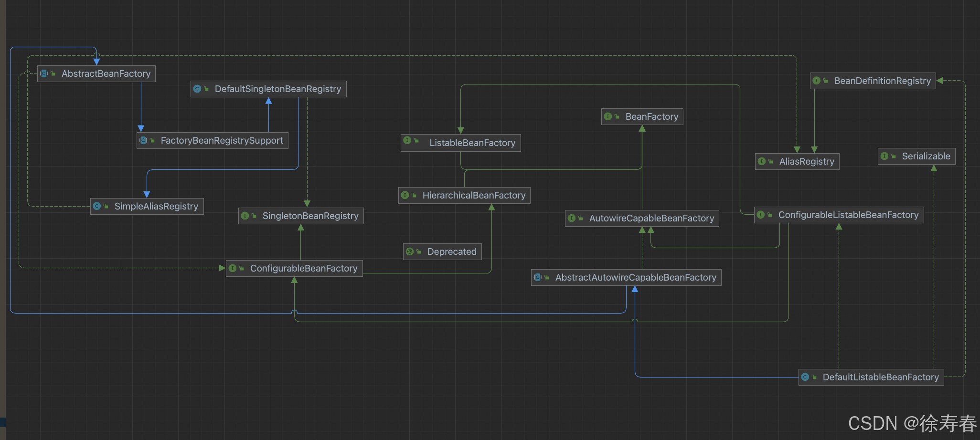980x440 pixels.
Task: Click the Deprecated annotation icon
Action: (410, 251)
